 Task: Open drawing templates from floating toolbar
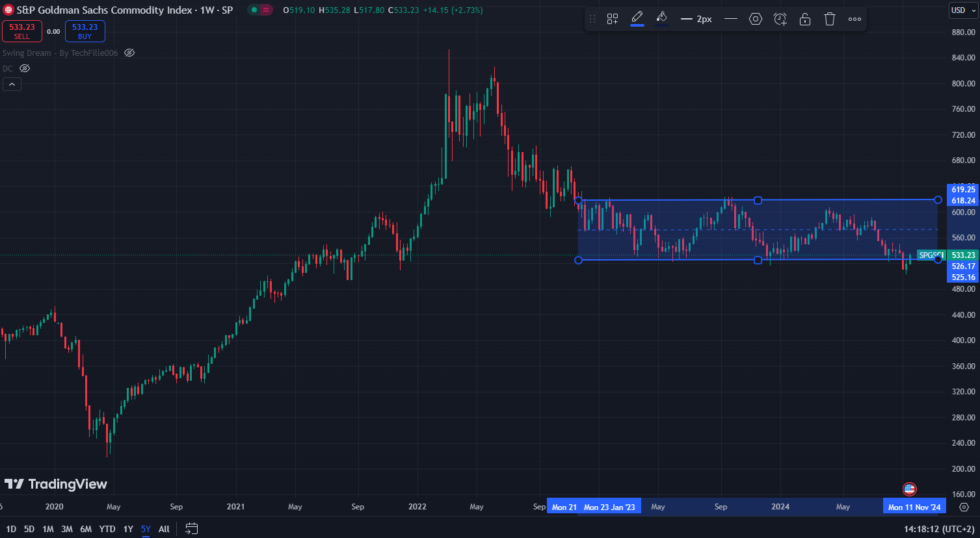pos(613,19)
